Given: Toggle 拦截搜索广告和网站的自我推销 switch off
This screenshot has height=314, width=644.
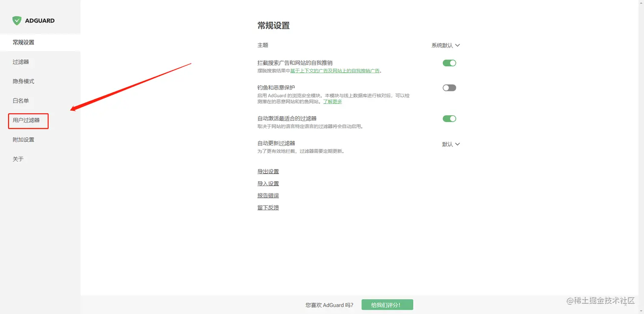Looking at the screenshot, I should pyautogui.click(x=449, y=63).
